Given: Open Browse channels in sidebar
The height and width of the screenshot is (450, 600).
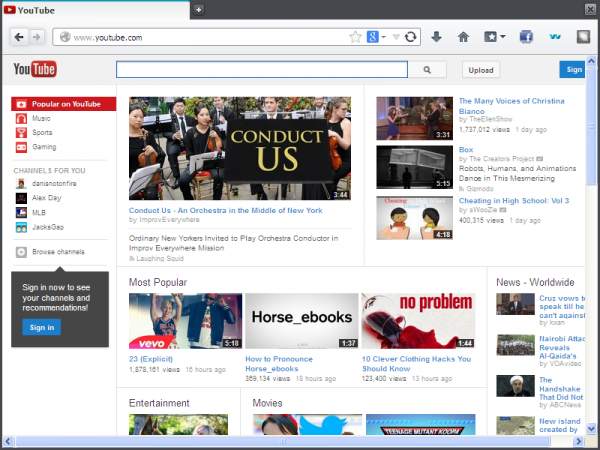Looking at the screenshot, I should coord(57,252).
